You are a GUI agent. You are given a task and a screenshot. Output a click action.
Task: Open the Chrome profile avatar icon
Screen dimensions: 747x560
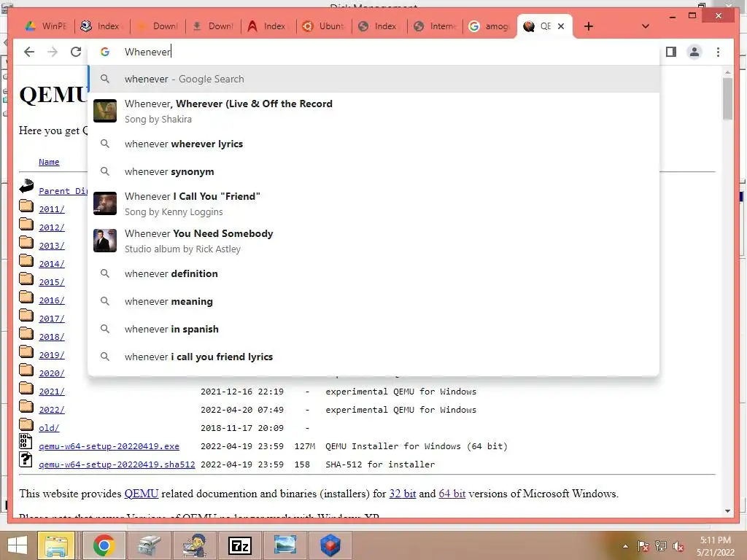pos(694,52)
